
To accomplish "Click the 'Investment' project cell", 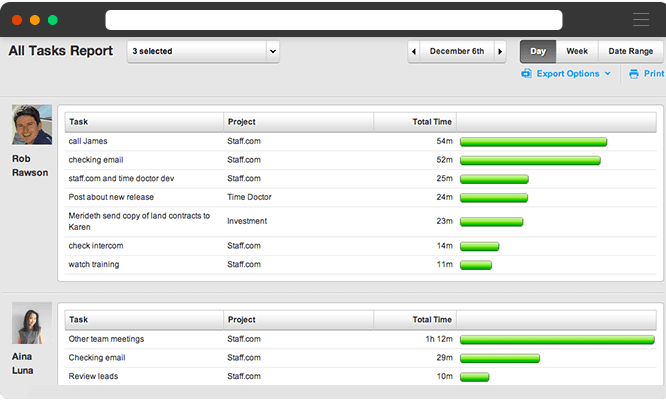I will (x=247, y=221).
